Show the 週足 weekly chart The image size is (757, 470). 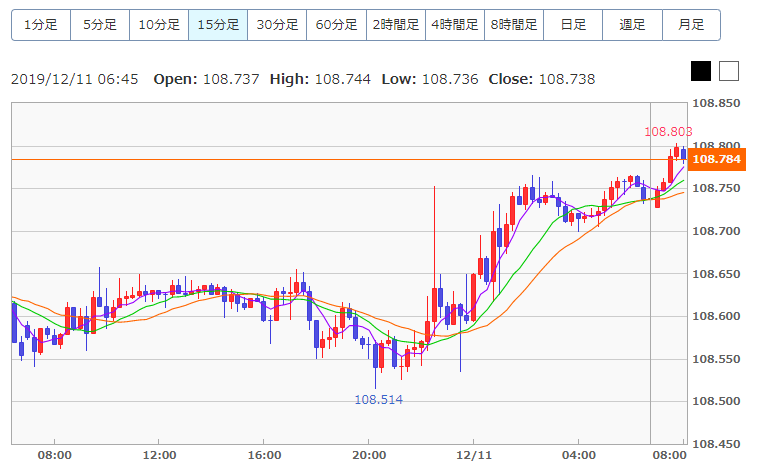(632, 25)
